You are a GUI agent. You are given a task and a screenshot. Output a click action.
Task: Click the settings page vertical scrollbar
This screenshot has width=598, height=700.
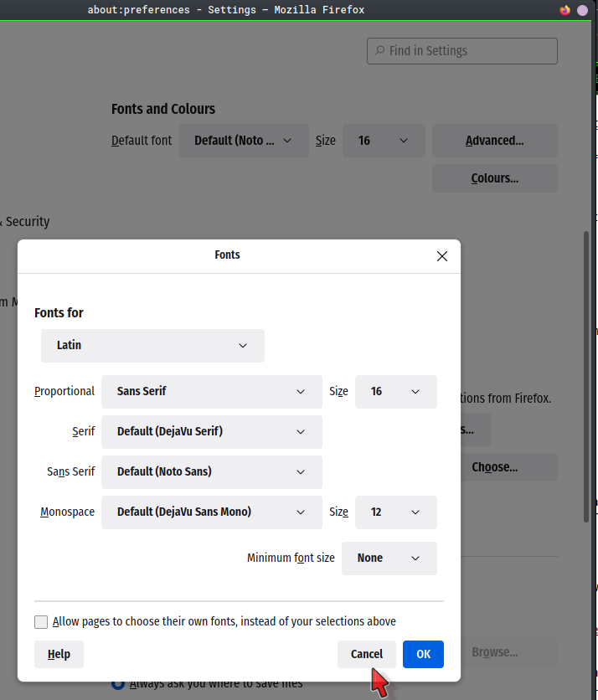pyautogui.click(x=585, y=377)
